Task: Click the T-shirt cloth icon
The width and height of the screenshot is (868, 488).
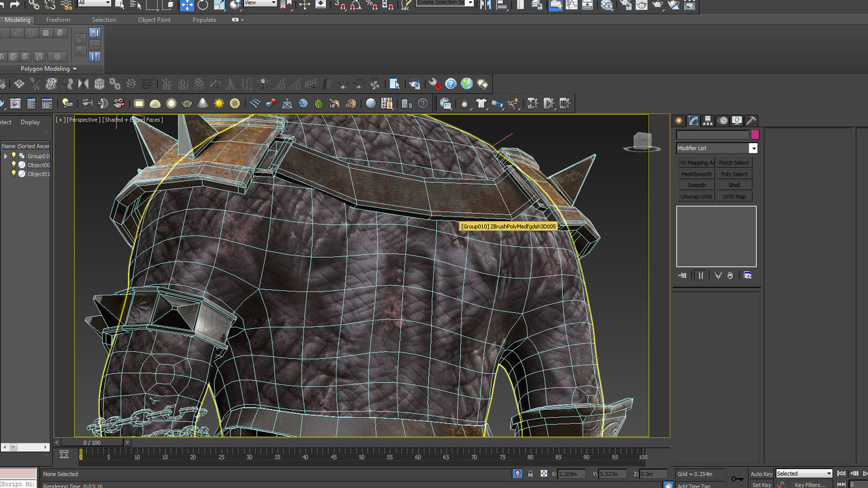Action: coord(481,103)
